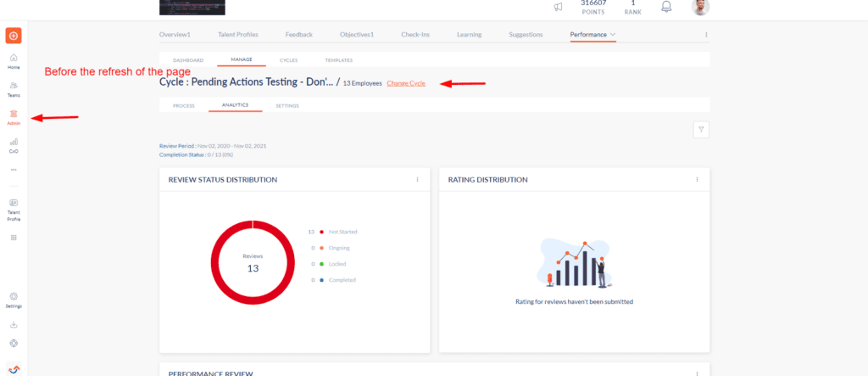Open Review Status Distribution card options menu
The height and width of the screenshot is (376, 868).
point(417,180)
